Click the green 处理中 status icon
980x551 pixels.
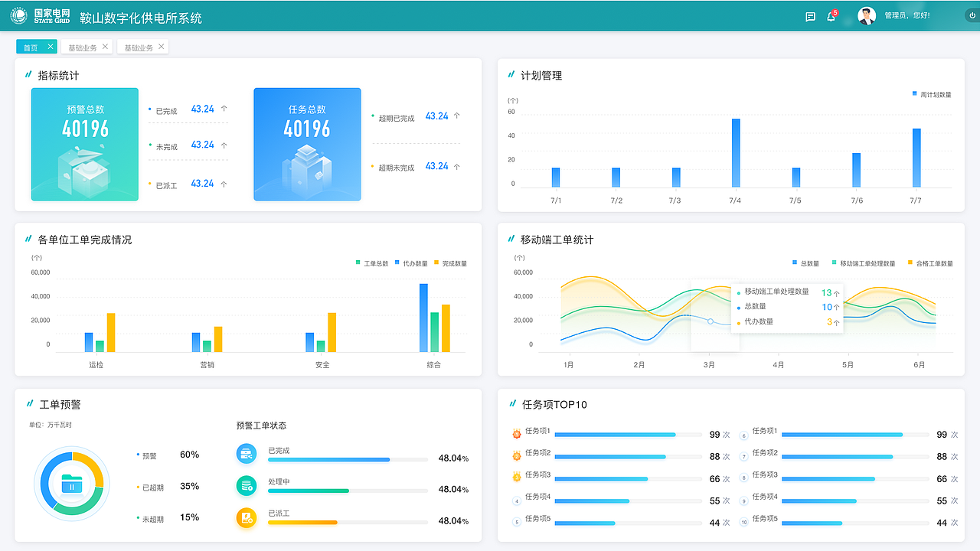coord(247,485)
